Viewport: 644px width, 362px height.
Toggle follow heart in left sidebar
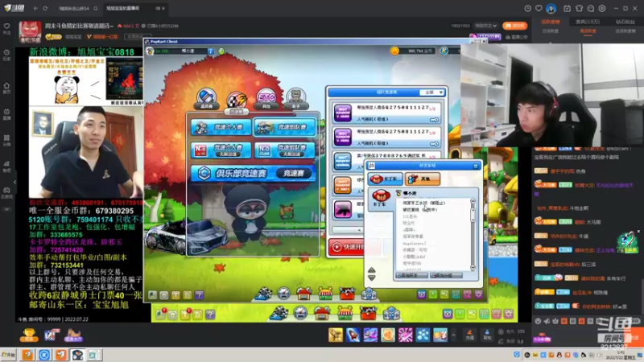[x=6, y=28]
